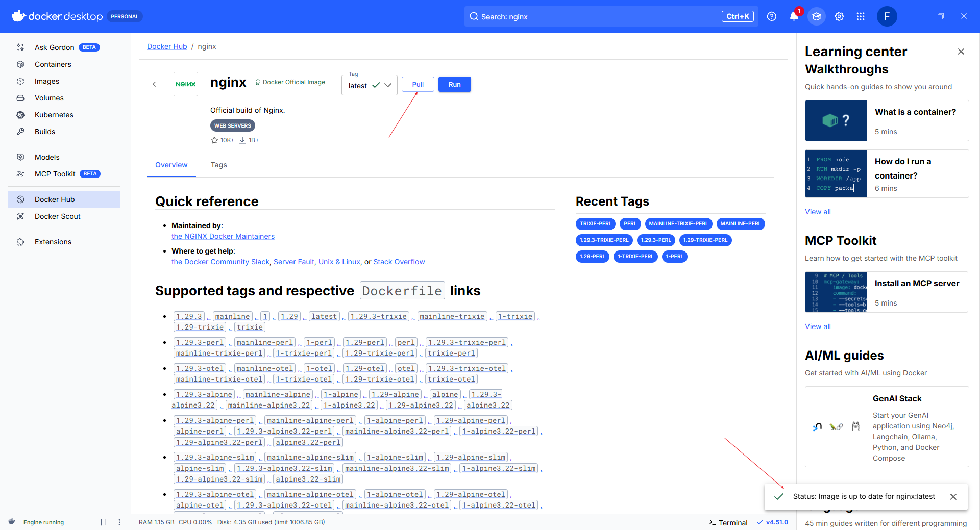Screen dimensions: 980x530
Task: Open the apps grid menu
Action: pyautogui.click(x=861, y=16)
